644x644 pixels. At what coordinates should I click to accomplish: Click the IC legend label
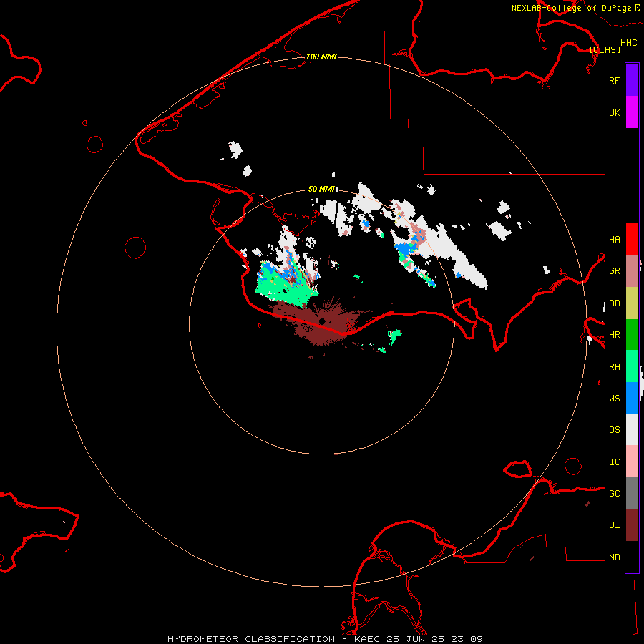click(x=614, y=462)
